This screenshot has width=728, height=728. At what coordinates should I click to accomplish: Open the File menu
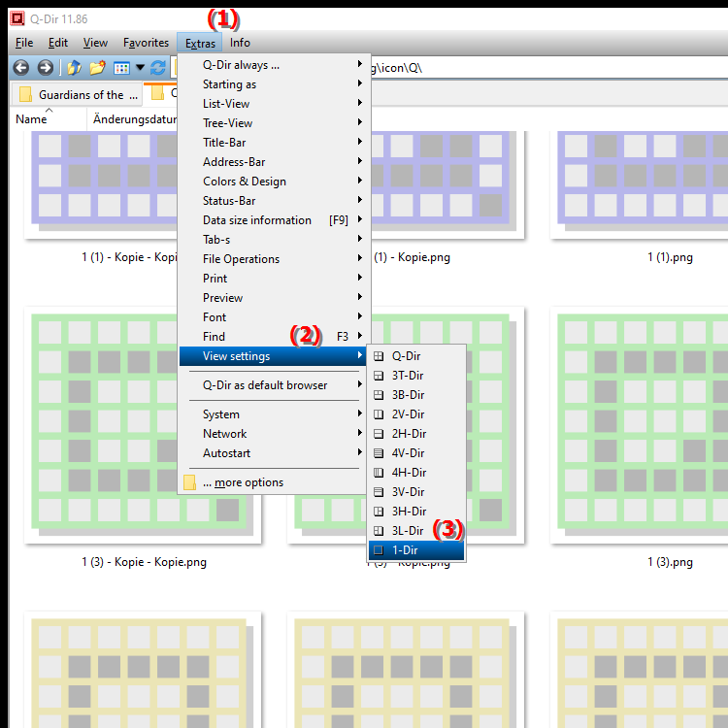coord(24,43)
